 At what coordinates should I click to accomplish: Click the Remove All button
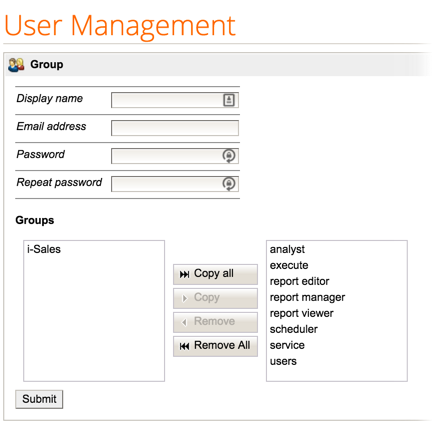[x=215, y=346]
